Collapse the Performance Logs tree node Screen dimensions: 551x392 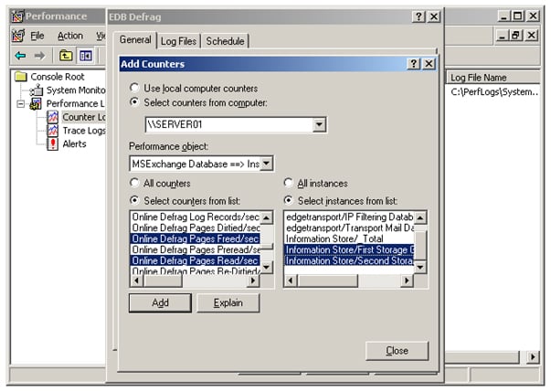point(21,104)
